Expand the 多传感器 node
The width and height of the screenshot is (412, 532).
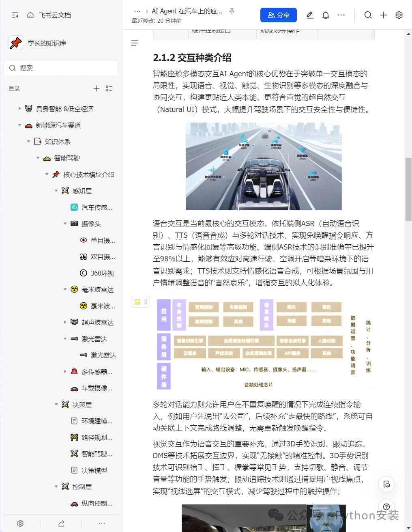click(x=65, y=371)
